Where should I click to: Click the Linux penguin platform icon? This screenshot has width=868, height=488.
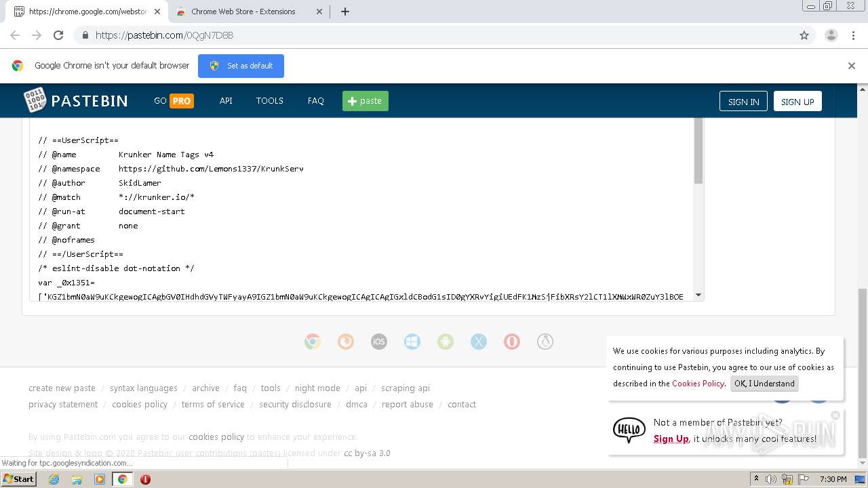[545, 342]
